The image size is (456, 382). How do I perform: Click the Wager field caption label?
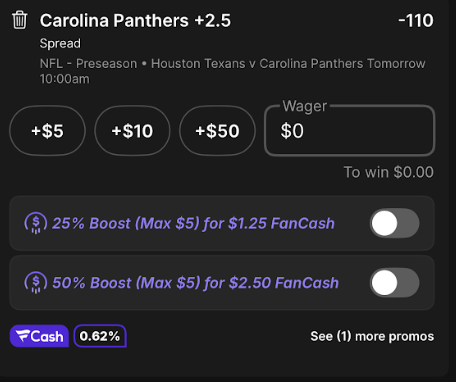pos(305,106)
